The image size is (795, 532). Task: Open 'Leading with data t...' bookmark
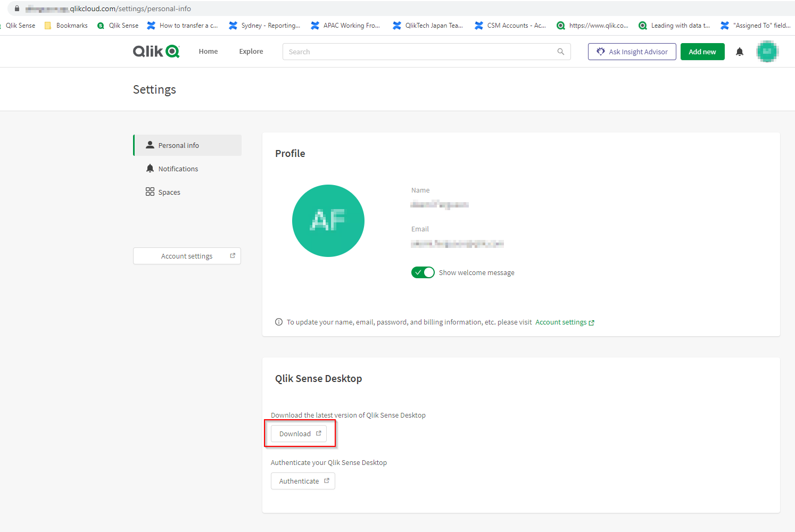point(674,26)
